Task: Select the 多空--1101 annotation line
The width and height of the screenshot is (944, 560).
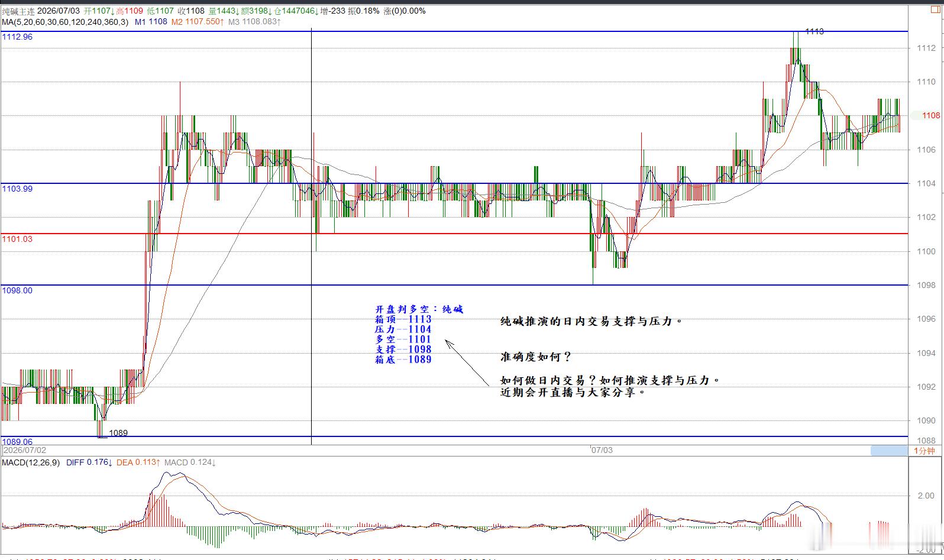Action: coord(403,339)
